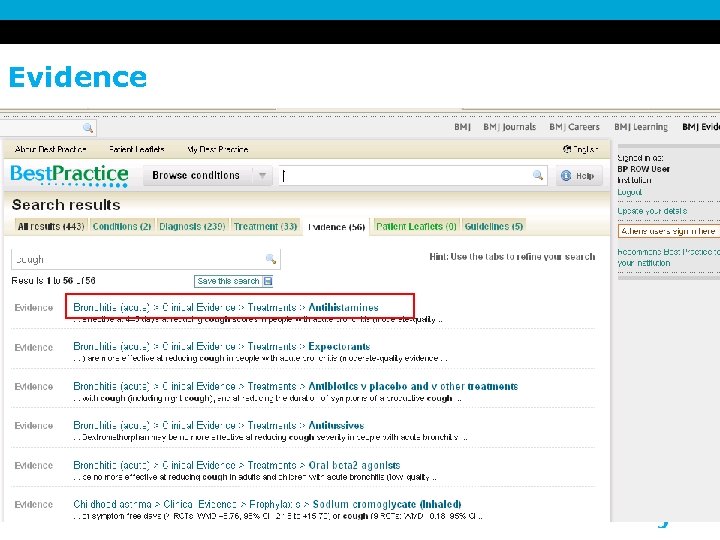Switch to the Patient Leaflets (0) tab
The width and height of the screenshot is (720, 540).
416,226
